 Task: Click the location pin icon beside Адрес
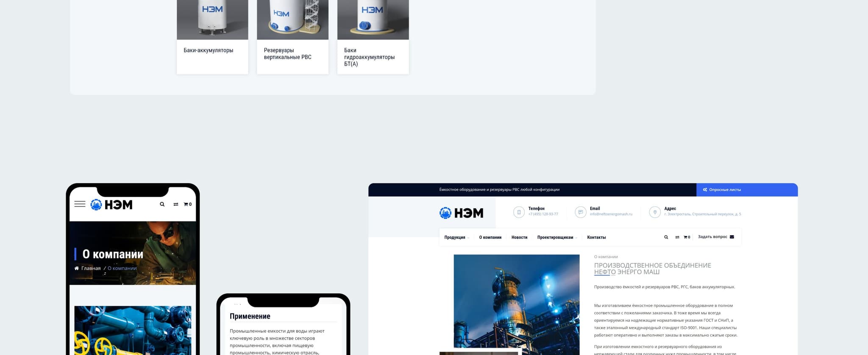point(655,212)
